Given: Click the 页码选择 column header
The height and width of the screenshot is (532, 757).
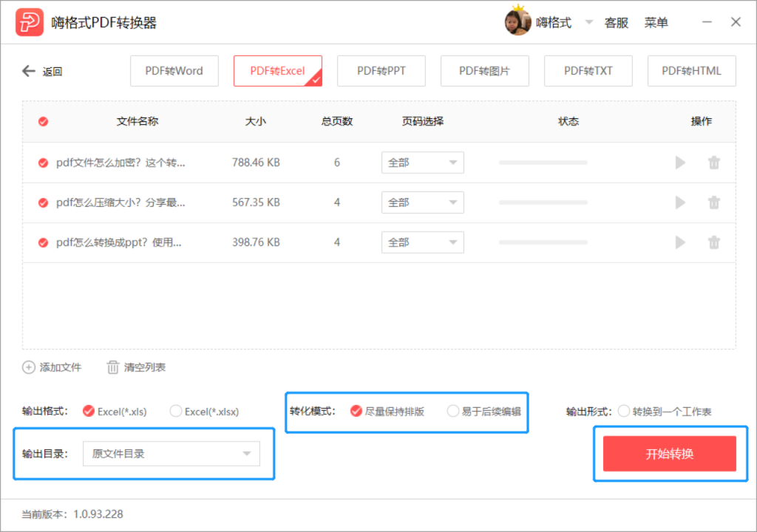Looking at the screenshot, I should [423, 121].
